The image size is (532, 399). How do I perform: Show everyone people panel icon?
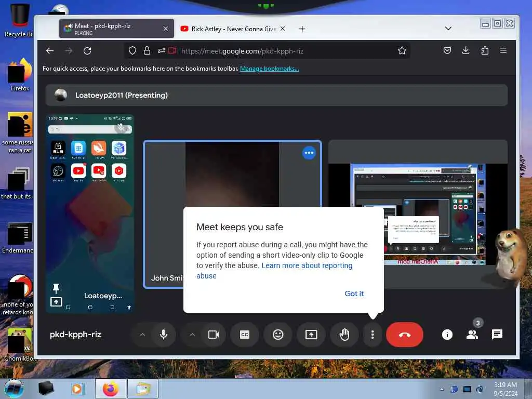tap(472, 335)
